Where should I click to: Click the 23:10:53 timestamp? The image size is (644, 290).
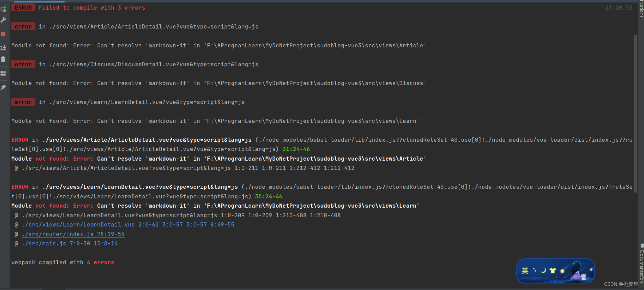coord(619,8)
